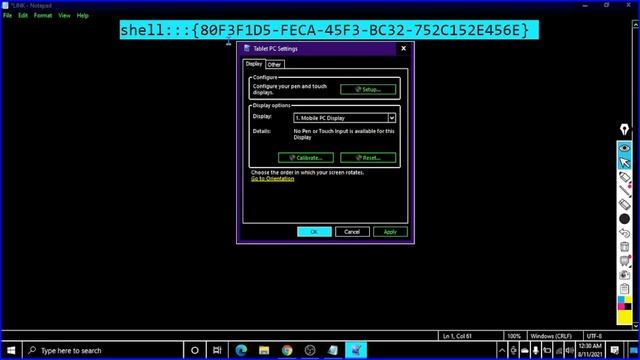Screen dimensions: 640x360
Task: Pick the cyan color in pen palette
Action: pyautogui.click(x=621, y=300)
